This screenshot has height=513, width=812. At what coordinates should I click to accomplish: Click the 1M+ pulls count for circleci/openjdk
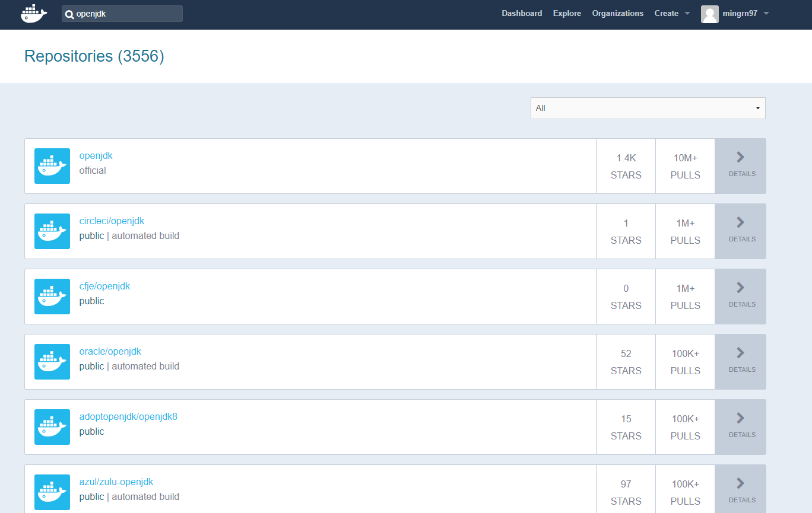[x=686, y=223]
